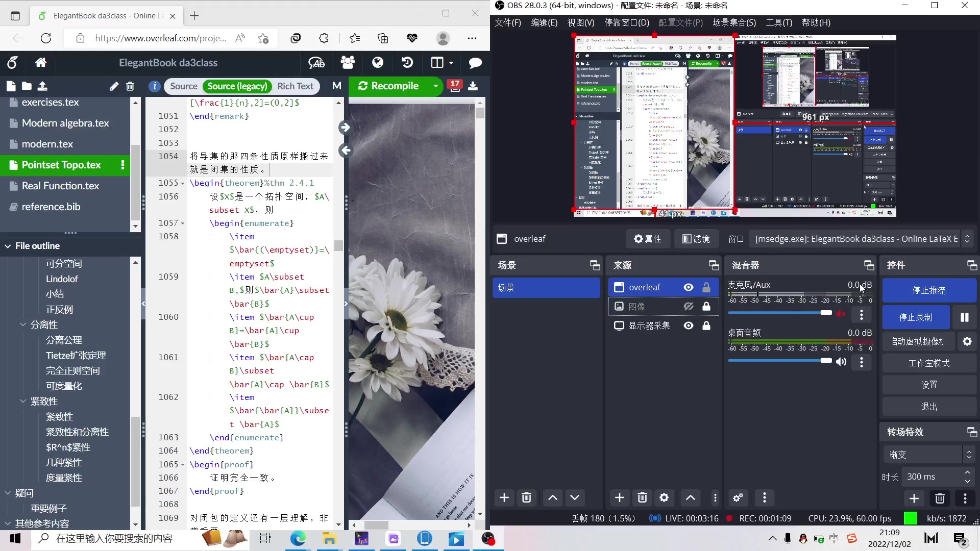The image size is (980, 551).
Task: Open the Share project people icon
Action: (348, 63)
